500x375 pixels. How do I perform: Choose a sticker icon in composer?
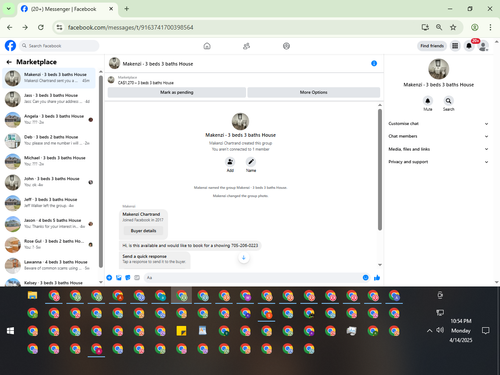(x=128, y=278)
